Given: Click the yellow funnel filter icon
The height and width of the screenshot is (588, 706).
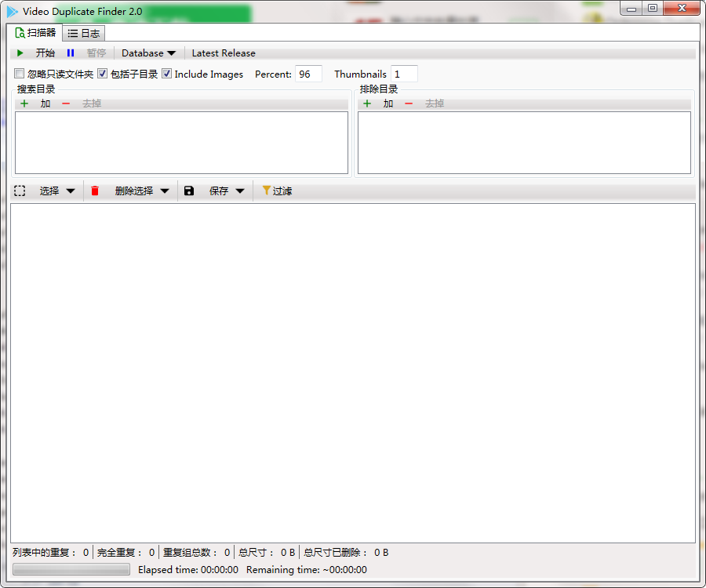Looking at the screenshot, I should click(266, 191).
